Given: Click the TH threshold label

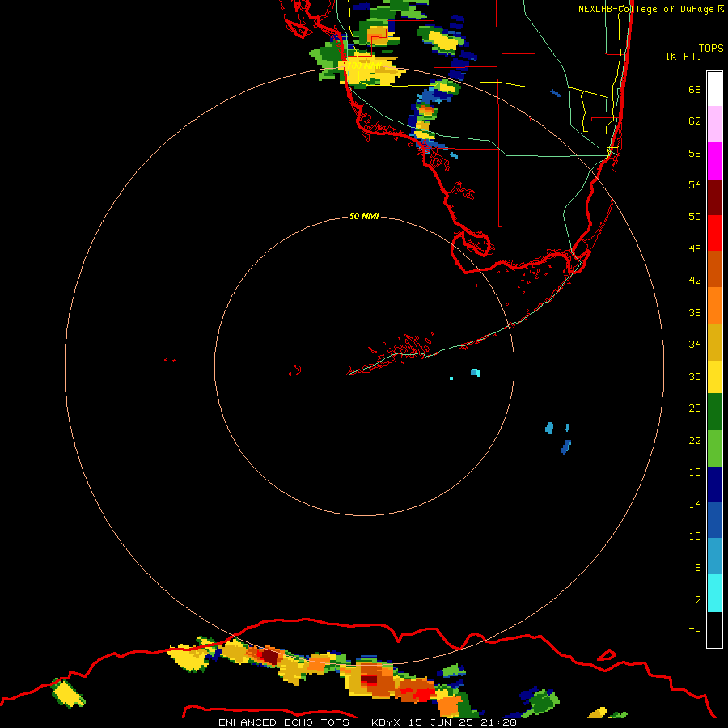Looking at the screenshot, I should [x=695, y=632].
